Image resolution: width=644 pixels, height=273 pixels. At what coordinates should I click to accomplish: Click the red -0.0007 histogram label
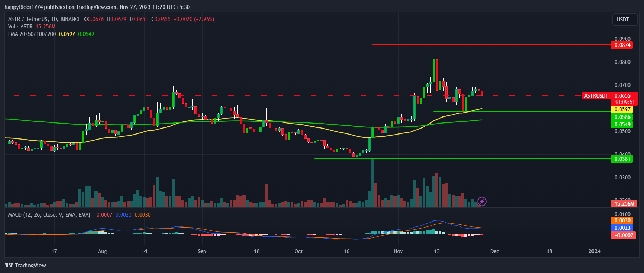click(623, 235)
